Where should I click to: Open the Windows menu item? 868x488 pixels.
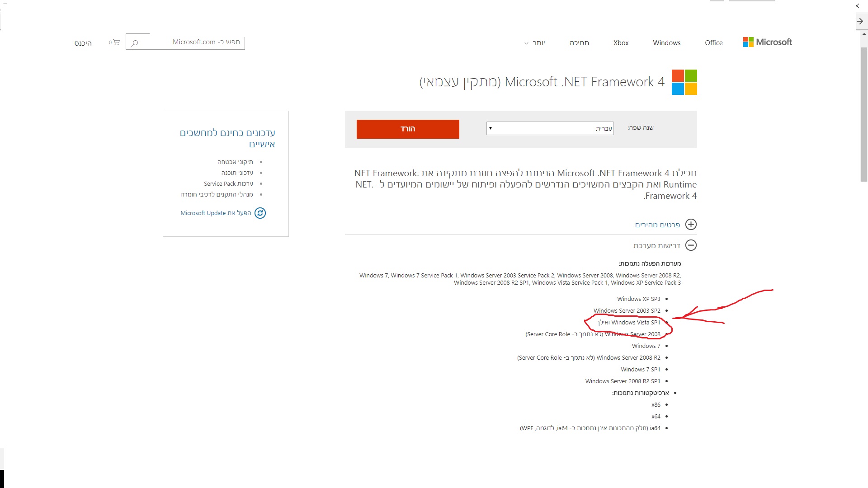click(x=666, y=43)
